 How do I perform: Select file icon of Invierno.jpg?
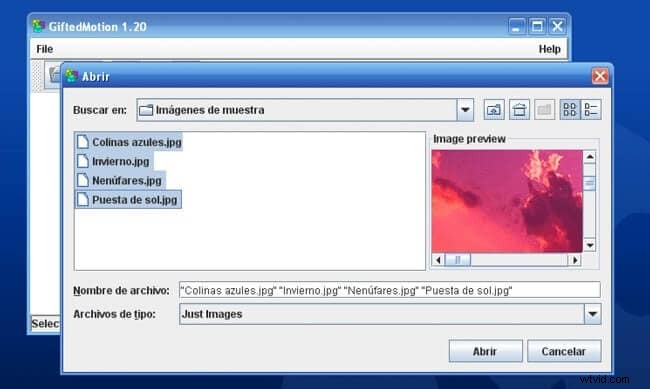83,161
